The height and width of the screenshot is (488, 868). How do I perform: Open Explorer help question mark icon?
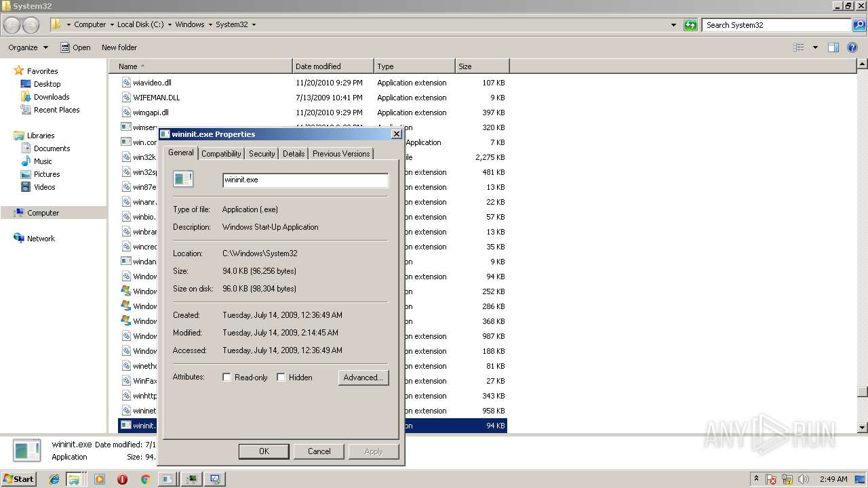(852, 47)
